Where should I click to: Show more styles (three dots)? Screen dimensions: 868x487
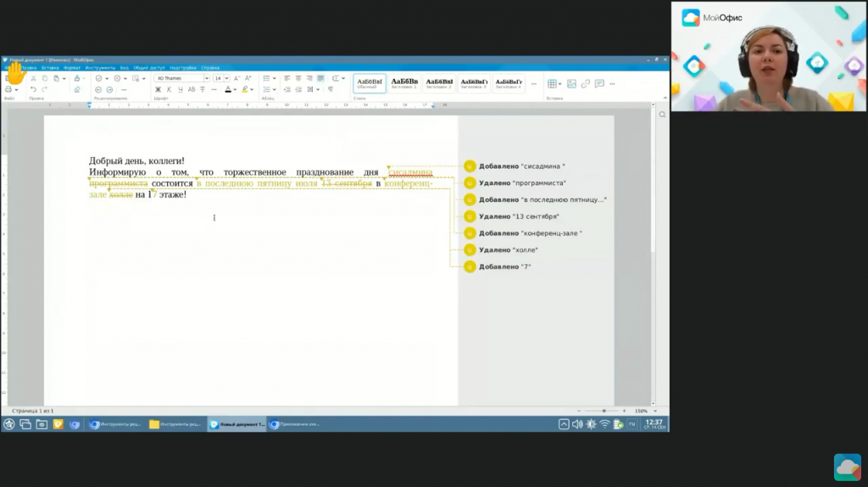(x=534, y=84)
